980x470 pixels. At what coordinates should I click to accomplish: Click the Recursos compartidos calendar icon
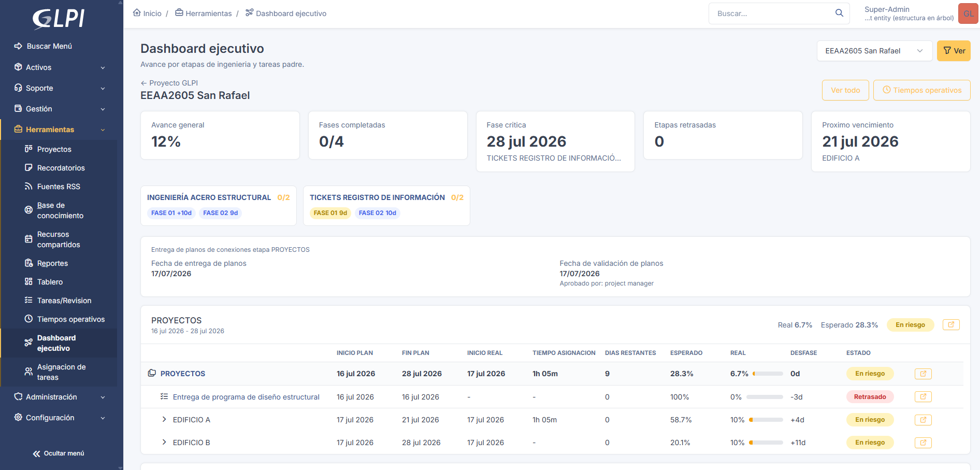pyautogui.click(x=28, y=239)
